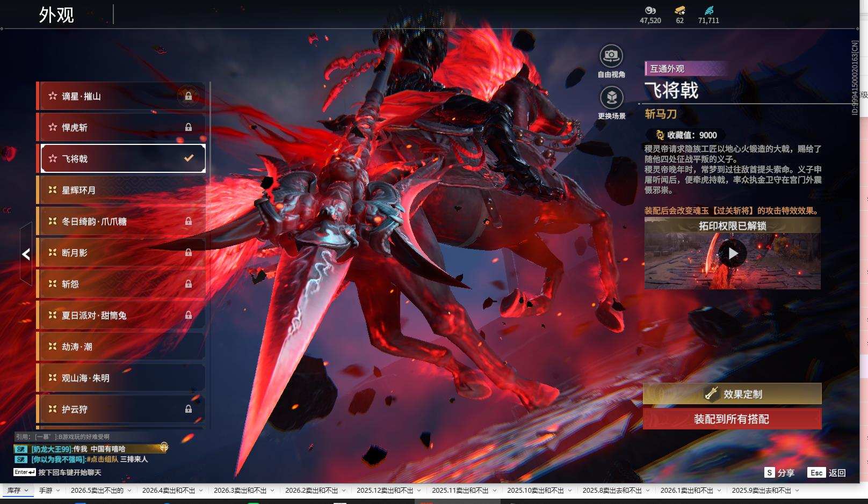Click the lock icon on 悍虎斩
Image resolution: width=868 pixels, height=504 pixels.
(189, 127)
